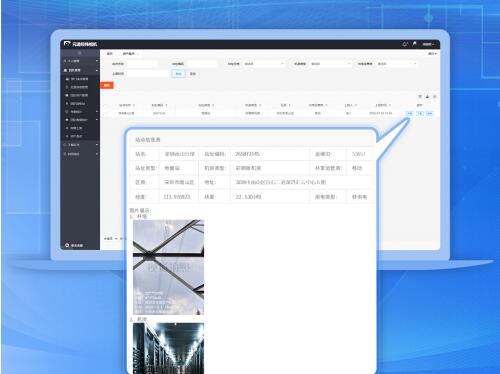500x374 pixels.
Task: Open the rightmost filter dropdown in the top row
Action: click(397, 64)
